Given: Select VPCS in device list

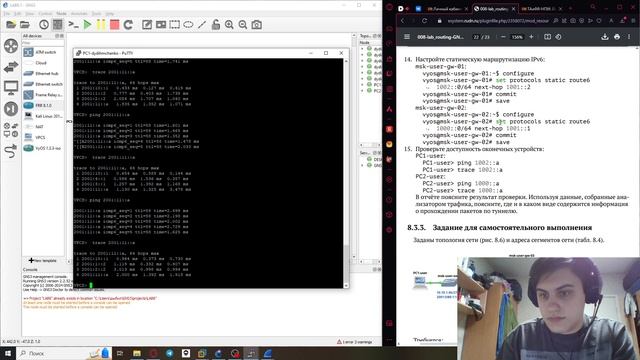Looking at the screenshot, I should click(43, 137).
